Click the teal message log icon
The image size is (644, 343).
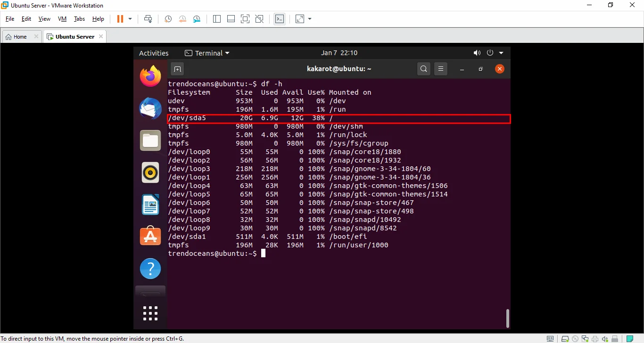coord(630,338)
